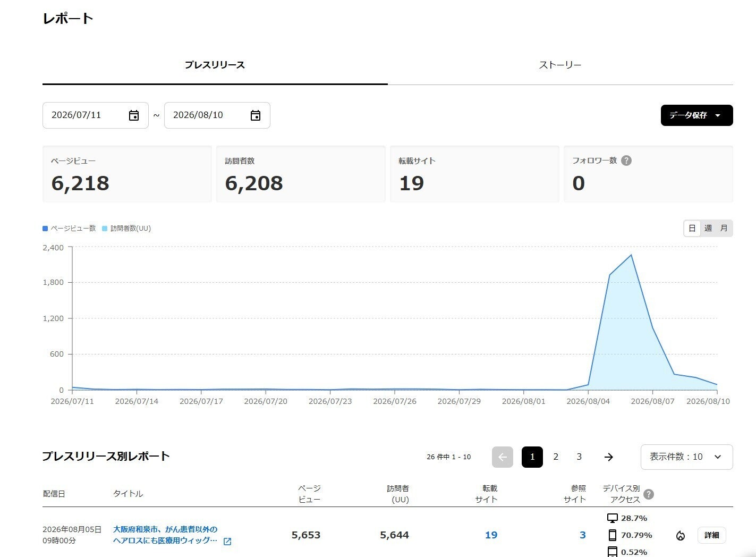756x557 pixels.
Task: Select the ストーリー tab
Action: pyautogui.click(x=560, y=65)
